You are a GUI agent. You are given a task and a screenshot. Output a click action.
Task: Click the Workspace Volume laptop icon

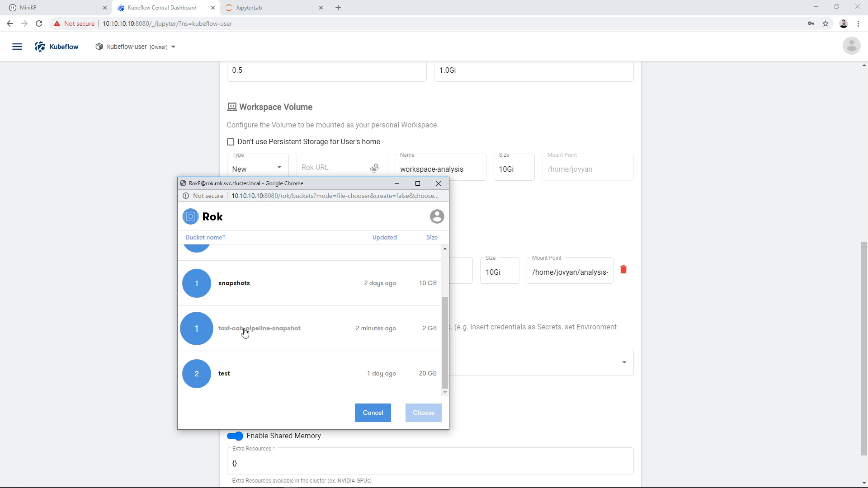pos(232,107)
